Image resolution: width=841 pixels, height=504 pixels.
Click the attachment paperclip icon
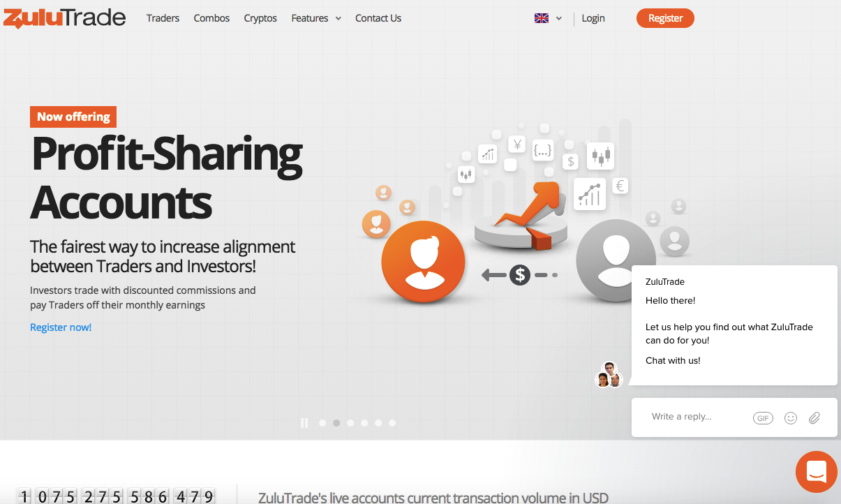coord(814,418)
